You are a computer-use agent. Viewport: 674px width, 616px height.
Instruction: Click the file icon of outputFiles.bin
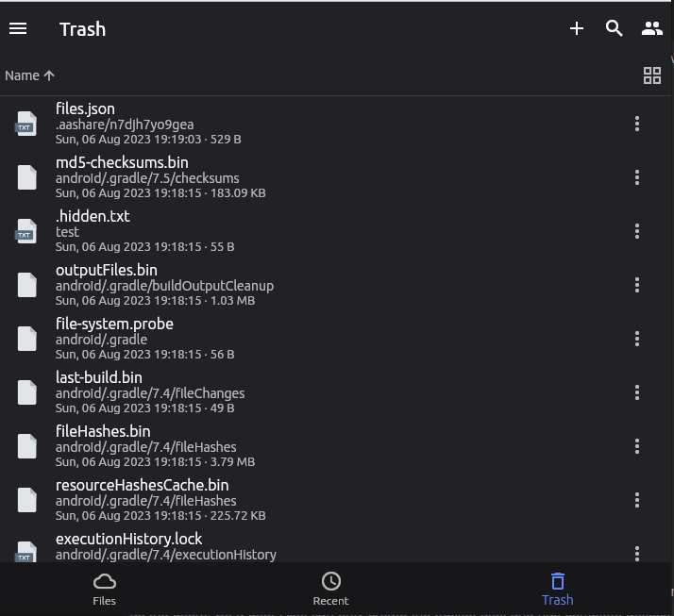[26, 285]
